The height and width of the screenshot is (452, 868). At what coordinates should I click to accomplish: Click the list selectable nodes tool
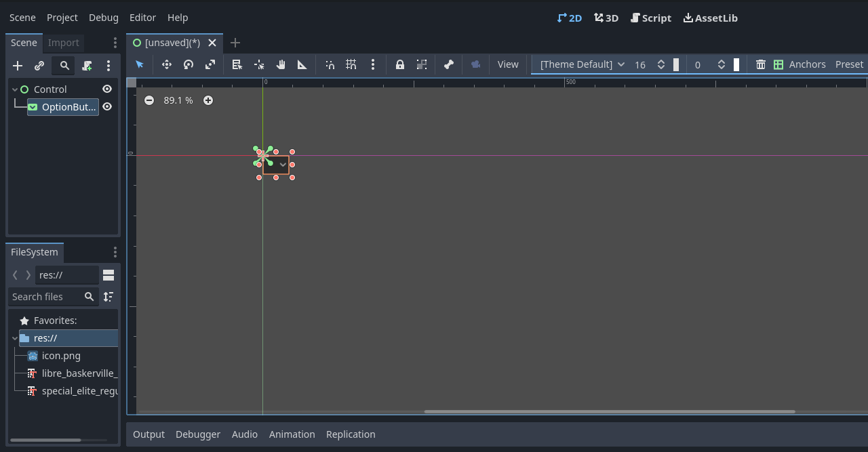point(237,64)
